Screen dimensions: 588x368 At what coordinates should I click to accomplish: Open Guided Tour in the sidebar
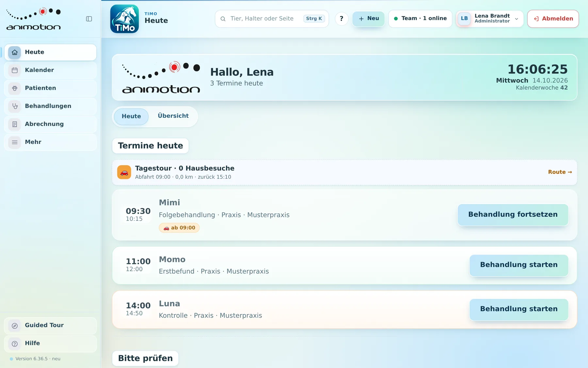click(51, 325)
